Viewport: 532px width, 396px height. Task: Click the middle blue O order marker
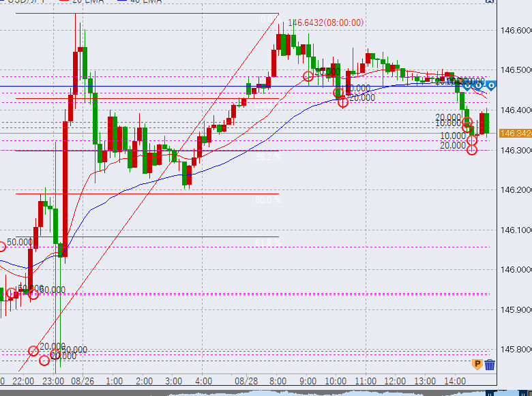tap(479, 85)
